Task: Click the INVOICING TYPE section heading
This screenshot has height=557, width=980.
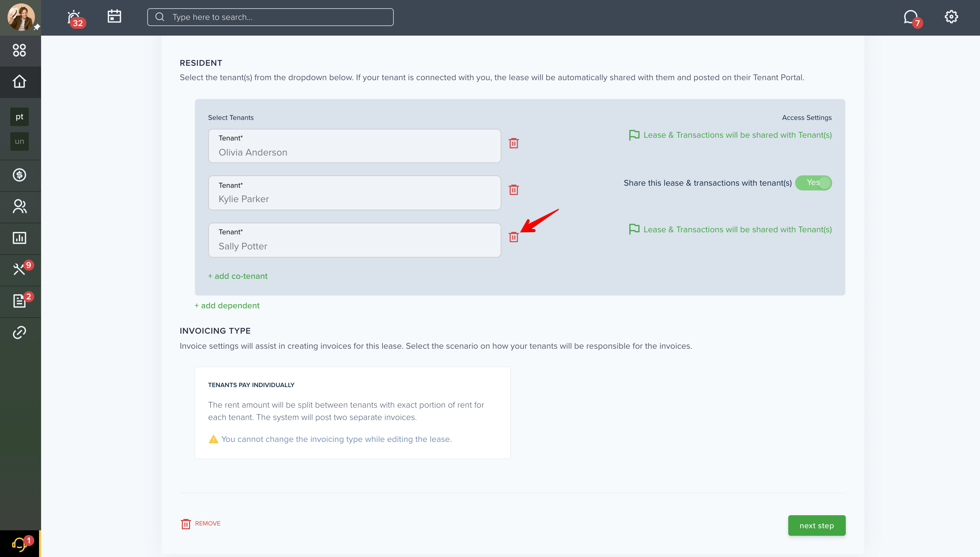Action: (215, 331)
